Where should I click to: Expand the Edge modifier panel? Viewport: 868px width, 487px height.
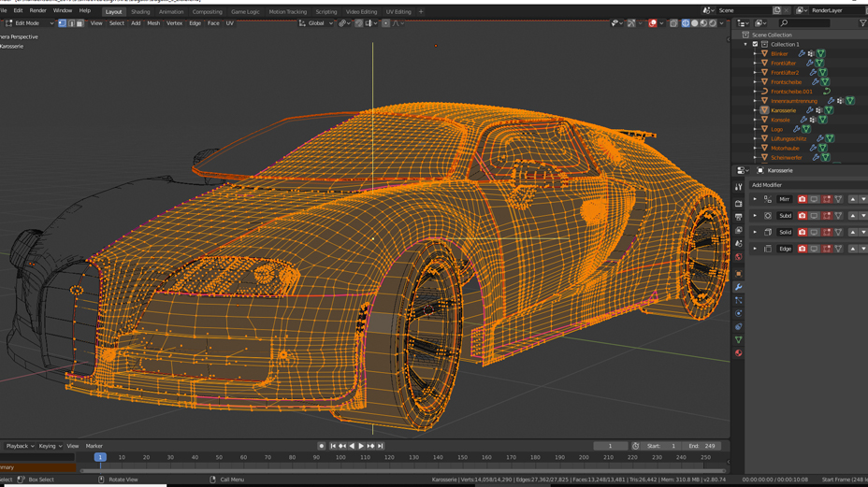[755, 249]
